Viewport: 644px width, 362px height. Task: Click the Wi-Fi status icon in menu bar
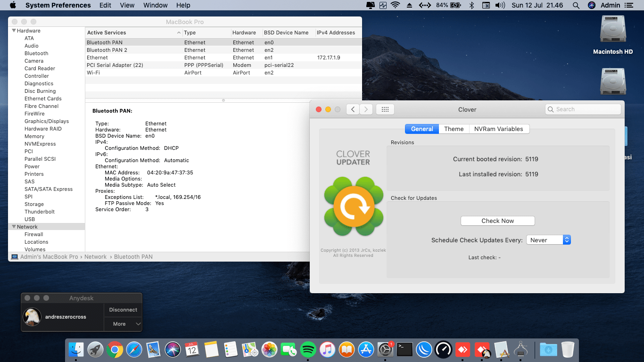point(395,5)
